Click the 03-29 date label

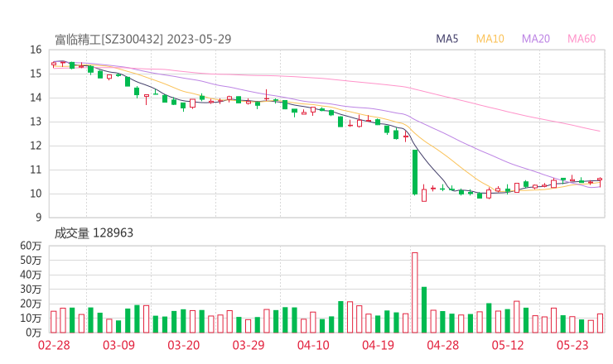click(249, 345)
